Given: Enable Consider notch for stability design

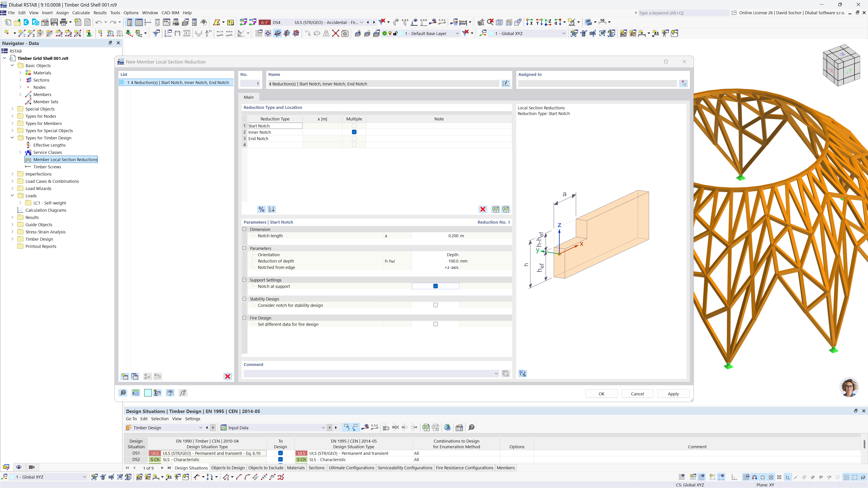Looking at the screenshot, I should click(435, 305).
